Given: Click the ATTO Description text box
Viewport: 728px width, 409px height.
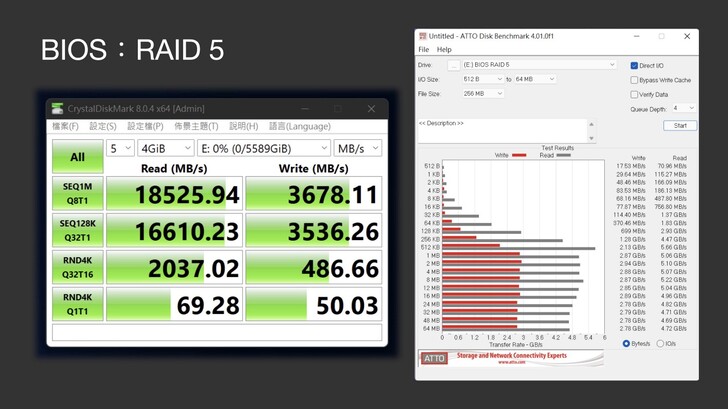Looking at the screenshot, I should point(502,131).
